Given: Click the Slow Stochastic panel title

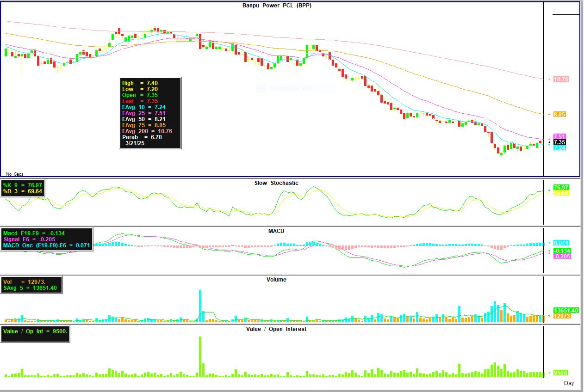Looking at the screenshot, I should (276, 183).
